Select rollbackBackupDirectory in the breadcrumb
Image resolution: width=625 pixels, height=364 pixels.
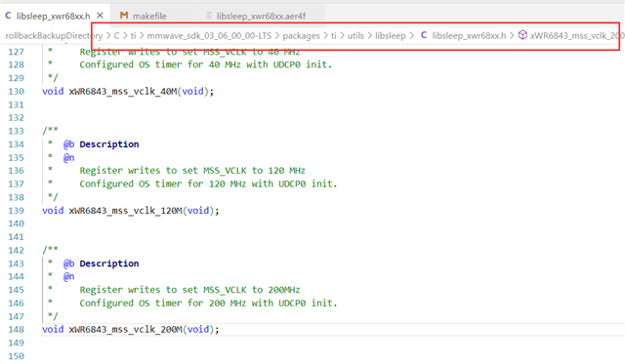pyautogui.click(x=54, y=36)
